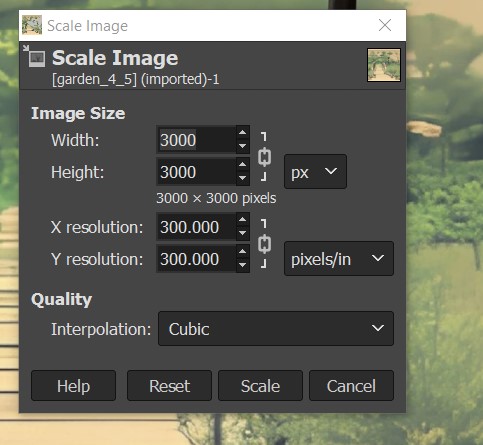This screenshot has width=483, height=445.
Task: Expand the Cubic interpolation dropdown
Action: [276, 329]
